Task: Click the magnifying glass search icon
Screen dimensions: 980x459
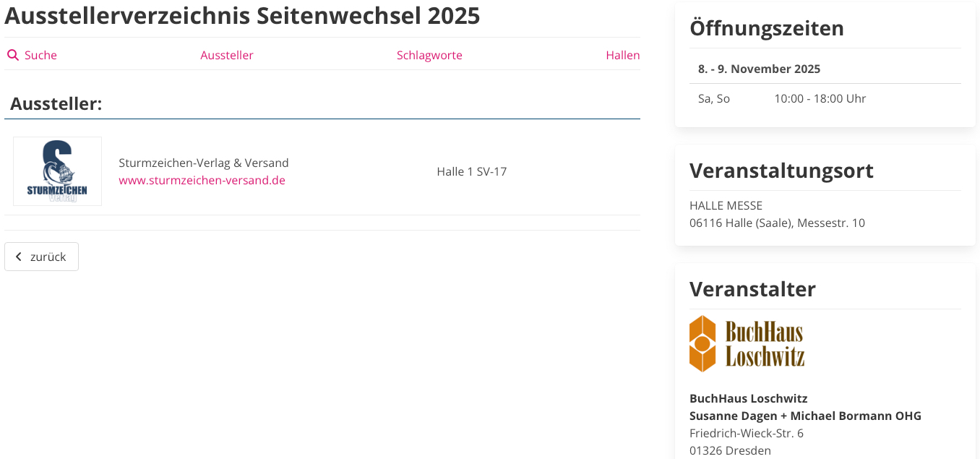Action: (13, 56)
